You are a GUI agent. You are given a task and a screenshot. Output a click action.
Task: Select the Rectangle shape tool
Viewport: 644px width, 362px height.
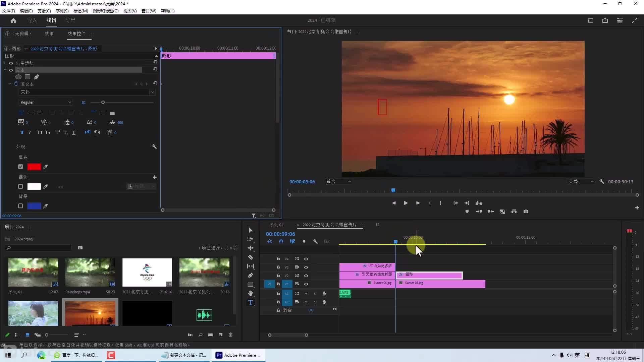click(x=251, y=284)
